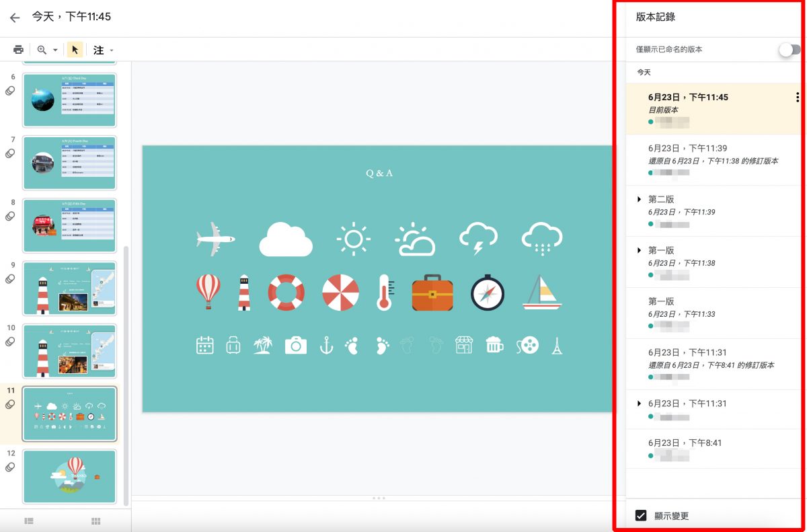Select version restored from 下午8:41 revision

coord(715,365)
